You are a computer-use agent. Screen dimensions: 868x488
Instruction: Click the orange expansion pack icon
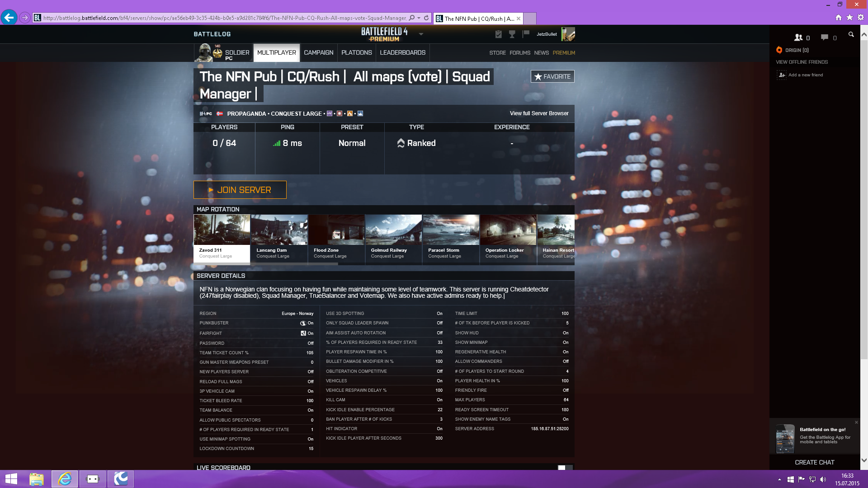click(x=350, y=114)
